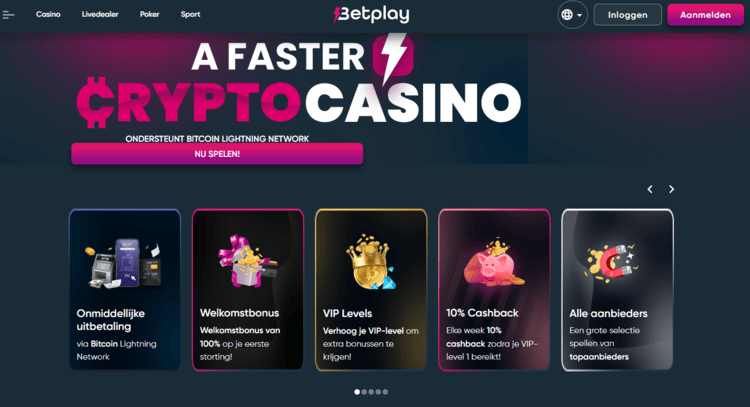Click the pink Aanmelden button
750x407 pixels.
[706, 15]
